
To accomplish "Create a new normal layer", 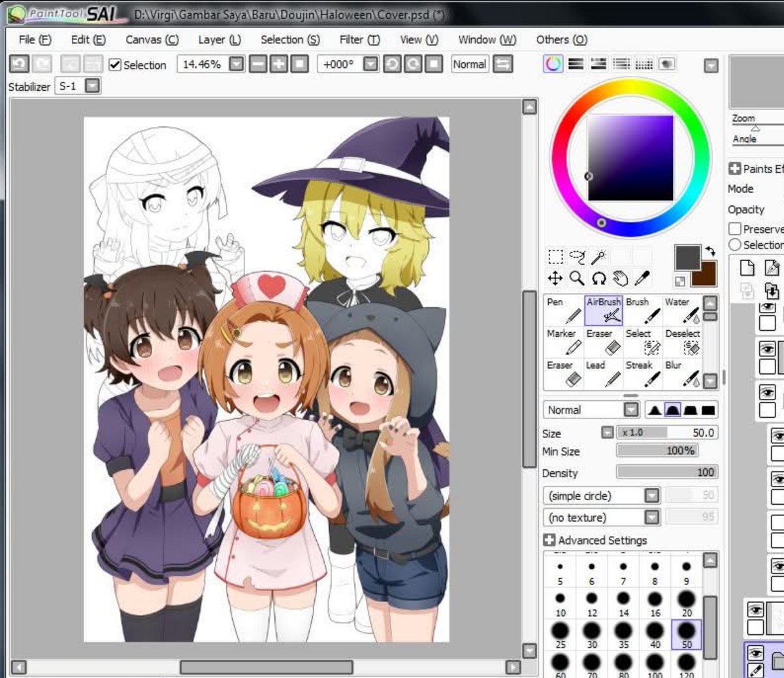I will [x=747, y=267].
